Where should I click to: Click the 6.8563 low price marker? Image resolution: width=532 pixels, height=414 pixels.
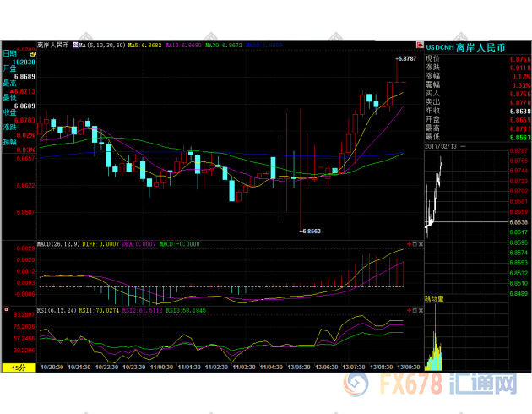[309, 231]
